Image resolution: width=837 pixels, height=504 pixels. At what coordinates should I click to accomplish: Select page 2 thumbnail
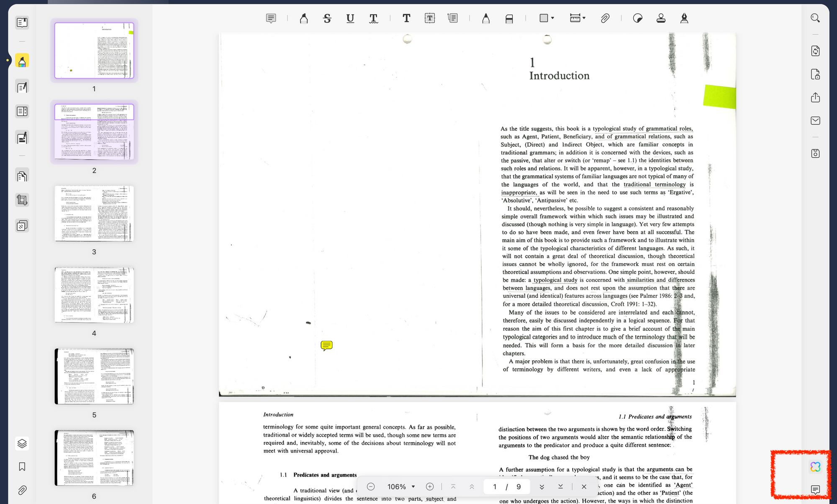tap(94, 132)
